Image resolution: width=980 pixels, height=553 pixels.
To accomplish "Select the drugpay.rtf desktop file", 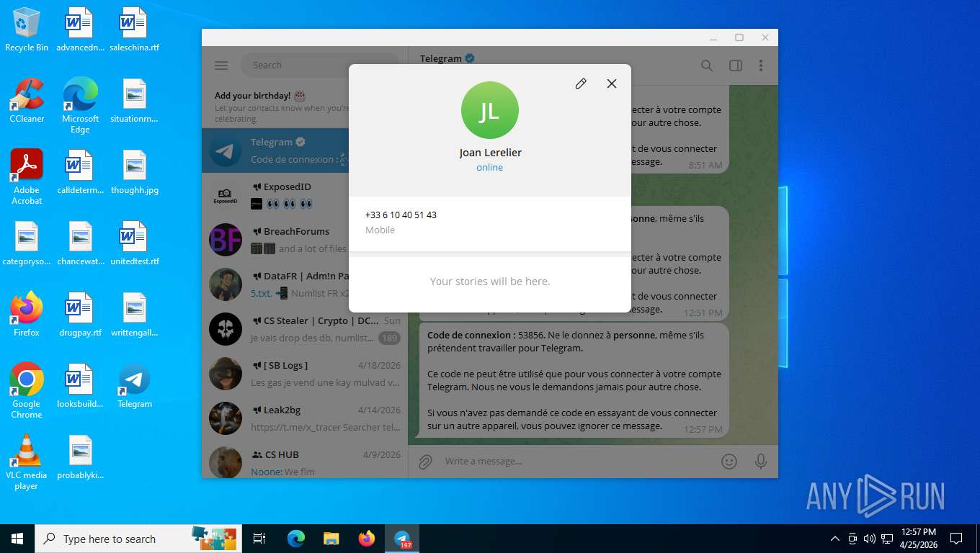I will [80, 315].
